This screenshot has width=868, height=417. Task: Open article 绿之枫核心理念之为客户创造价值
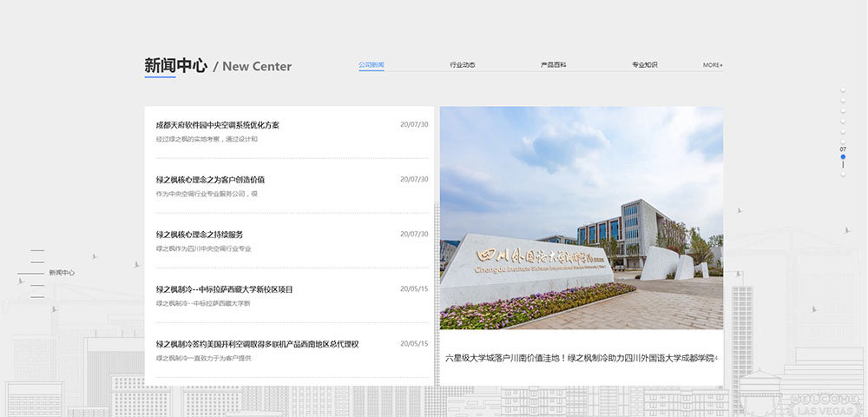210,180
